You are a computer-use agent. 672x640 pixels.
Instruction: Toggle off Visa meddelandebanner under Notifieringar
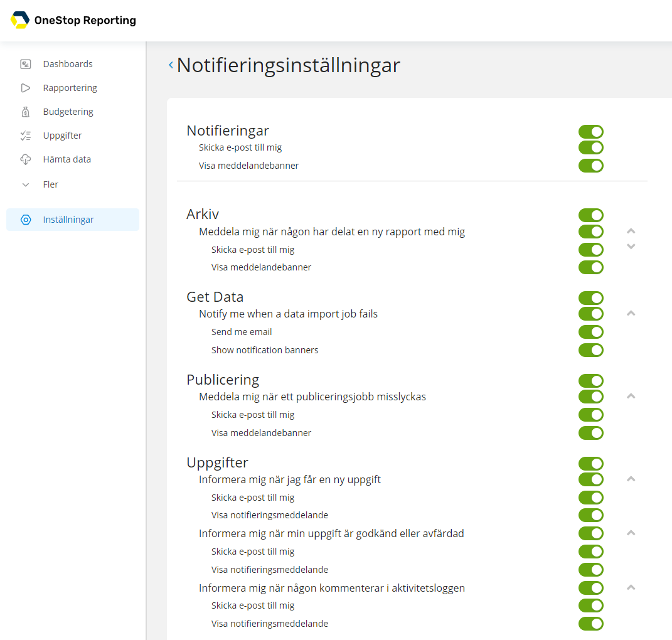click(x=590, y=166)
